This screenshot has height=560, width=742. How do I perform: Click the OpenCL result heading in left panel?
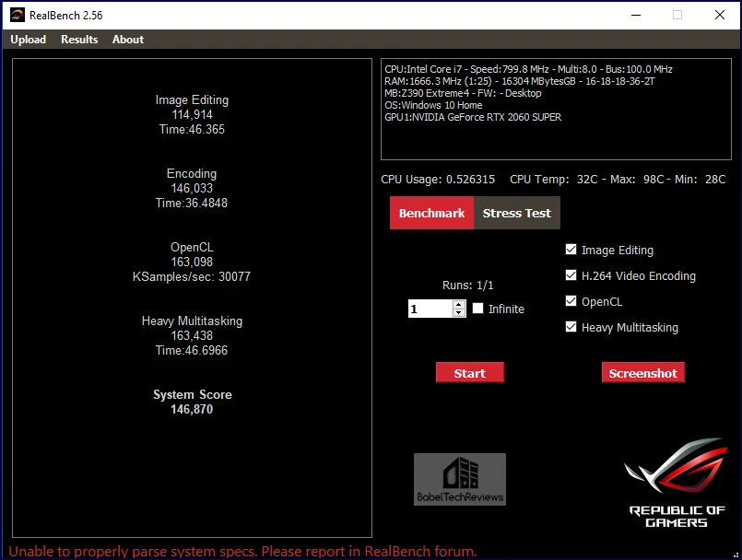coord(192,248)
